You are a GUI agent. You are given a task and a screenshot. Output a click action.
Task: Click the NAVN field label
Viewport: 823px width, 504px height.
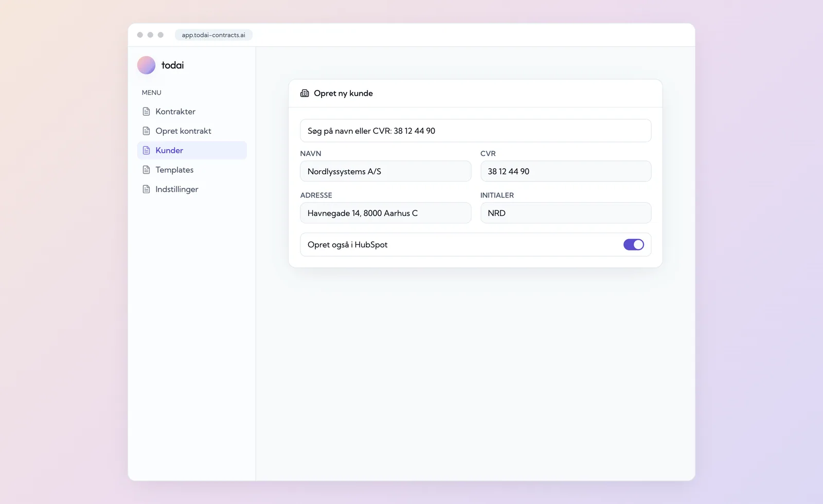pos(311,153)
